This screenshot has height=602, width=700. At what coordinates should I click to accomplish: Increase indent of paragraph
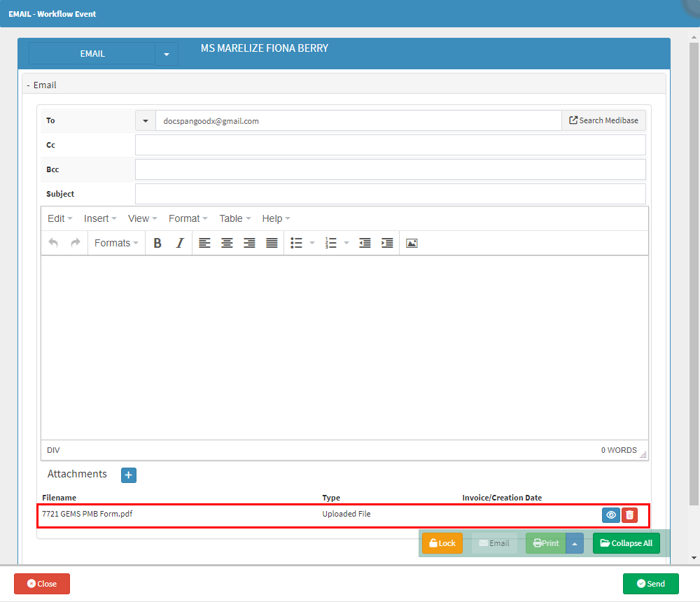pyautogui.click(x=387, y=243)
